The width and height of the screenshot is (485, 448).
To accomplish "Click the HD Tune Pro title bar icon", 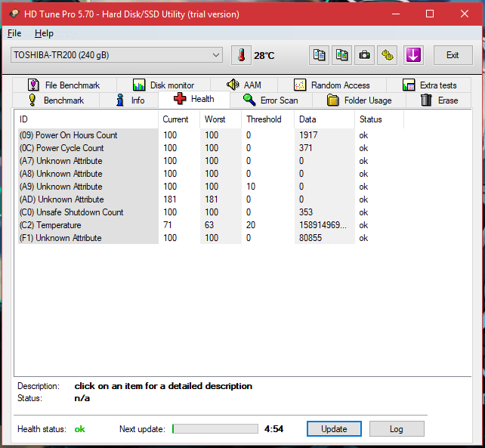I will tap(14, 14).
